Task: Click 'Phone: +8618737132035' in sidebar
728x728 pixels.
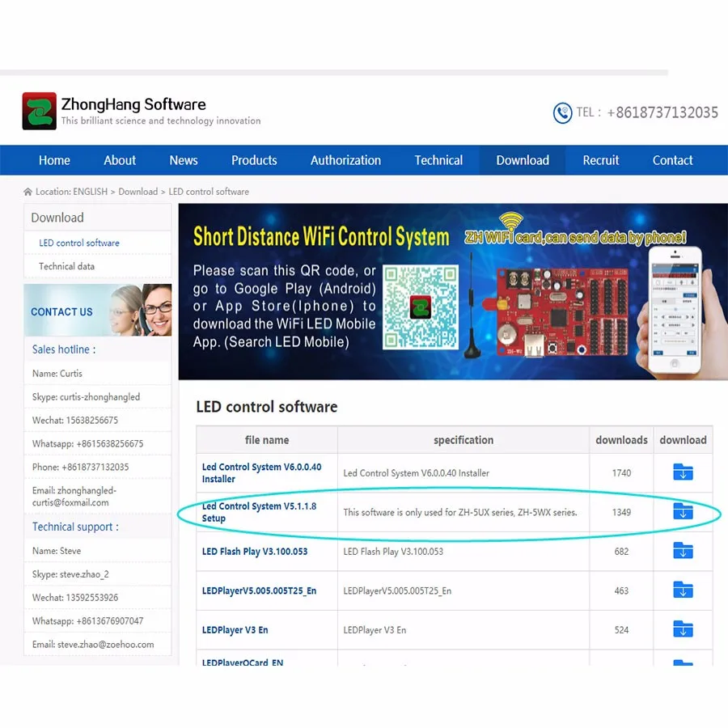Action: [x=80, y=467]
